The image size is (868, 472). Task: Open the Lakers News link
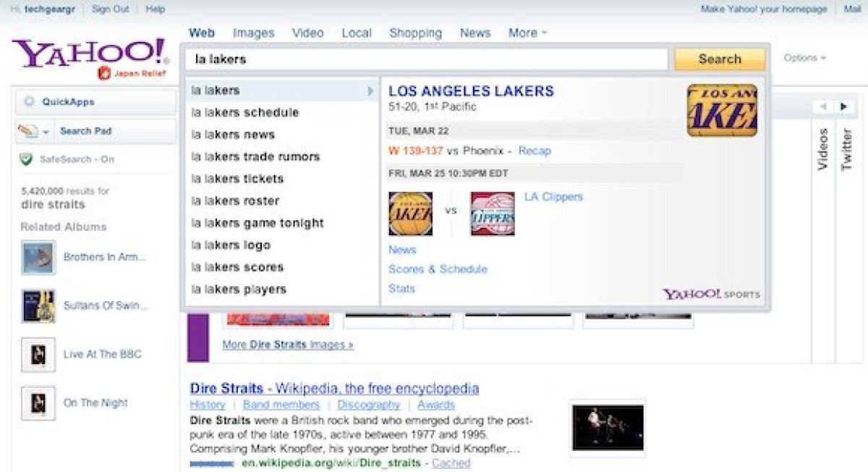[402, 250]
